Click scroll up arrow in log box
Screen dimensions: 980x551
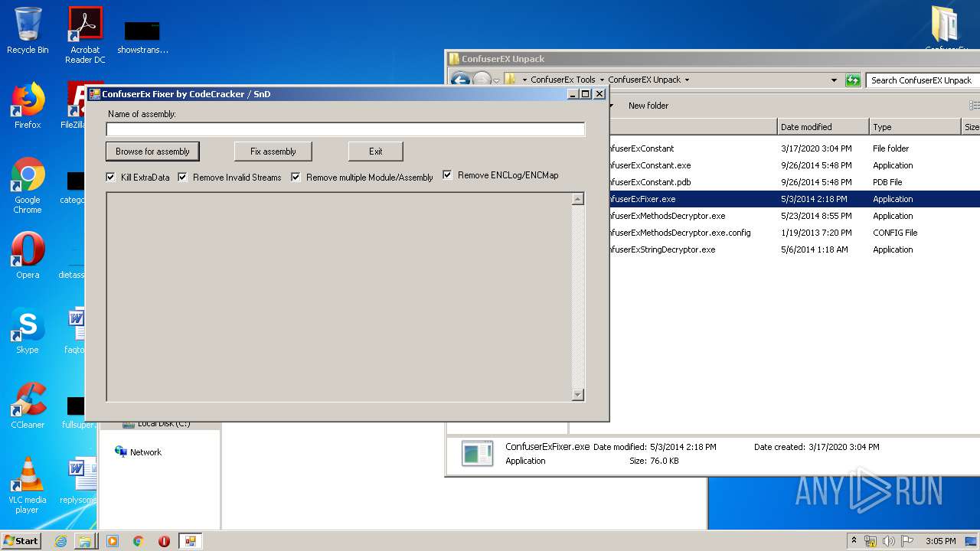578,200
